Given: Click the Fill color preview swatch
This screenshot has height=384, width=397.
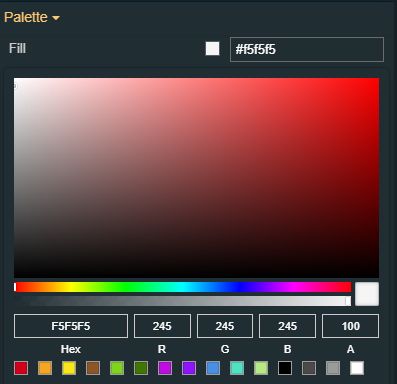Looking at the screenshot, I should (212, 49).
